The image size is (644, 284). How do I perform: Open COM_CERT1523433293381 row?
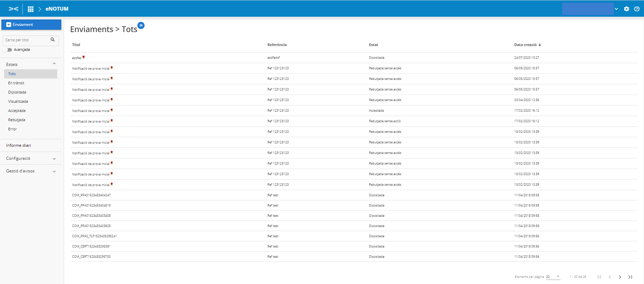coord(354,246)
